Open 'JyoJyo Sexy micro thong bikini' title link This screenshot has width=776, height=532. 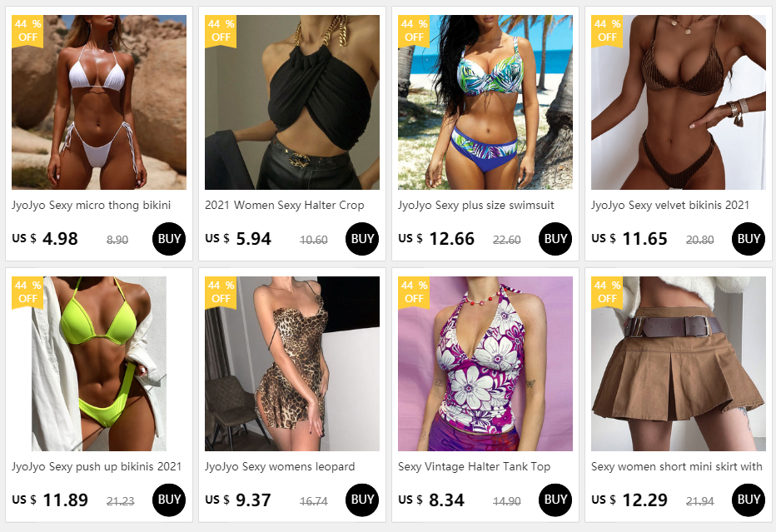point(91,206)
